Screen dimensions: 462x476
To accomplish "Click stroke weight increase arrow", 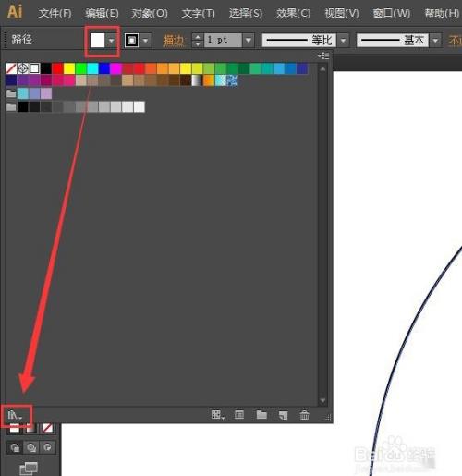I will pos(198,37).
